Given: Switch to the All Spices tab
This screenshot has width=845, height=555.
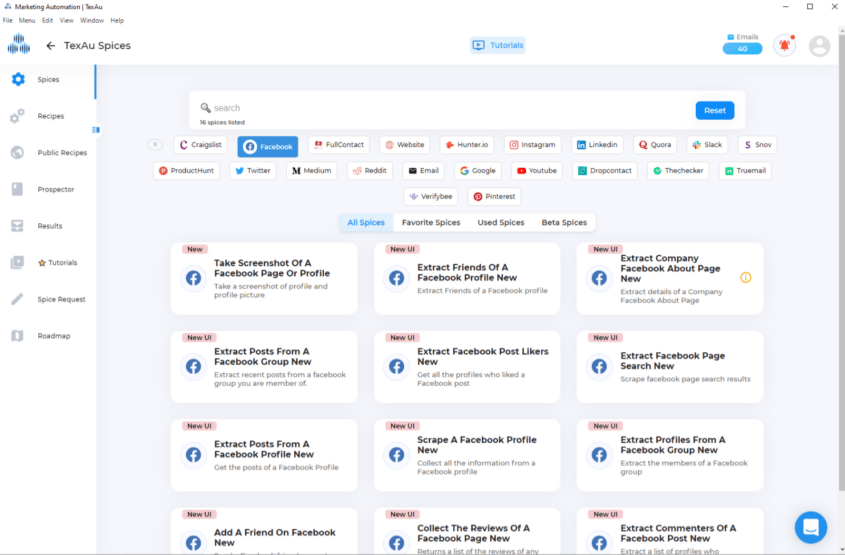Looking at the screenshot, I should 366,223.
